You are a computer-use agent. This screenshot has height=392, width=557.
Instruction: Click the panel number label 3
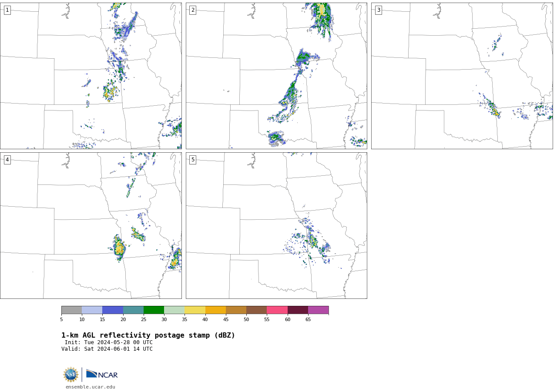coord(378,10)
